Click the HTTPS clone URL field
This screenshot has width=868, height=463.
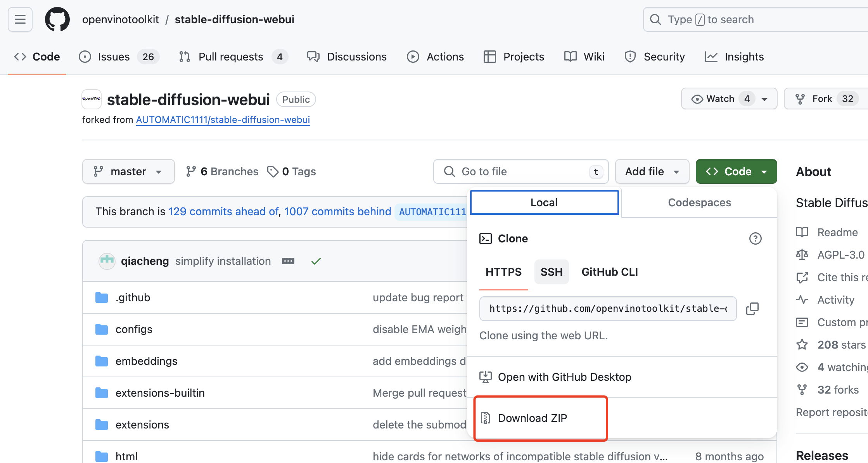pos(608,309)
